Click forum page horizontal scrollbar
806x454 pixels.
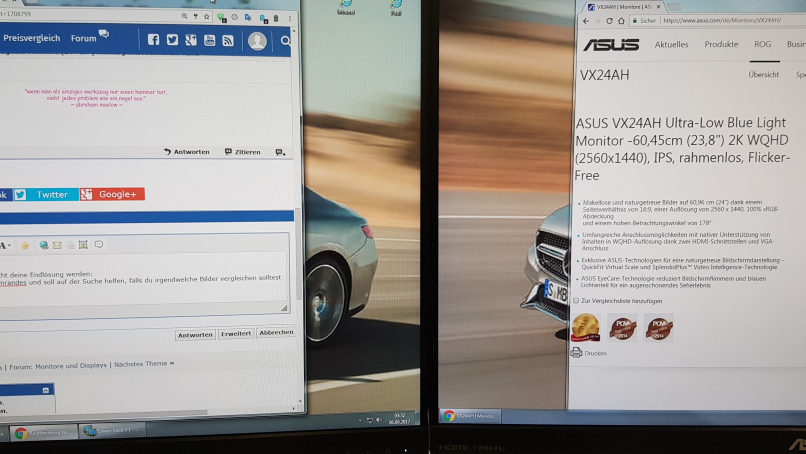[x=103, y=413]
